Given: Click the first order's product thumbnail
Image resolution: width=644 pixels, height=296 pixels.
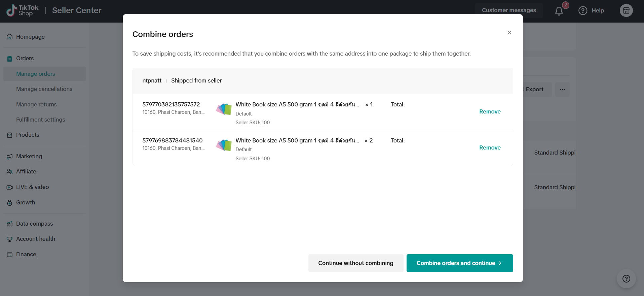Looking at the screenshot, I should click(x=224, y=109).
